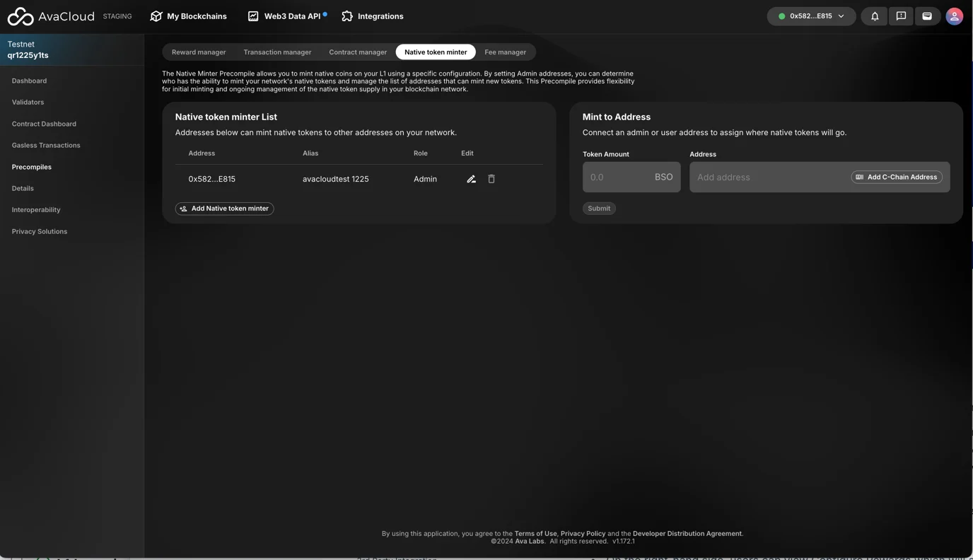Screen dimensions: 973x560
Task: Open Dashboard in the sidebar
Action: tap(29, 81)
